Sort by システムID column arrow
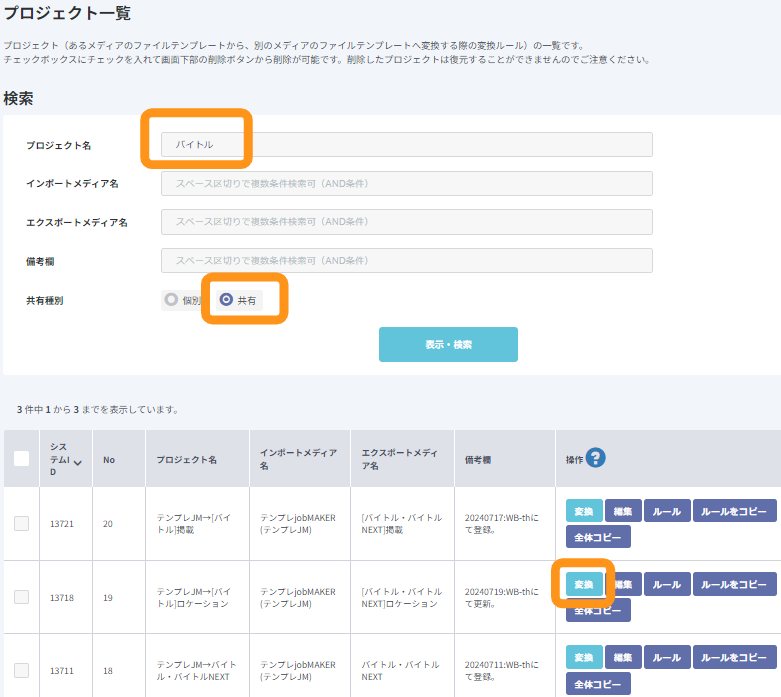 coord(78,463)
